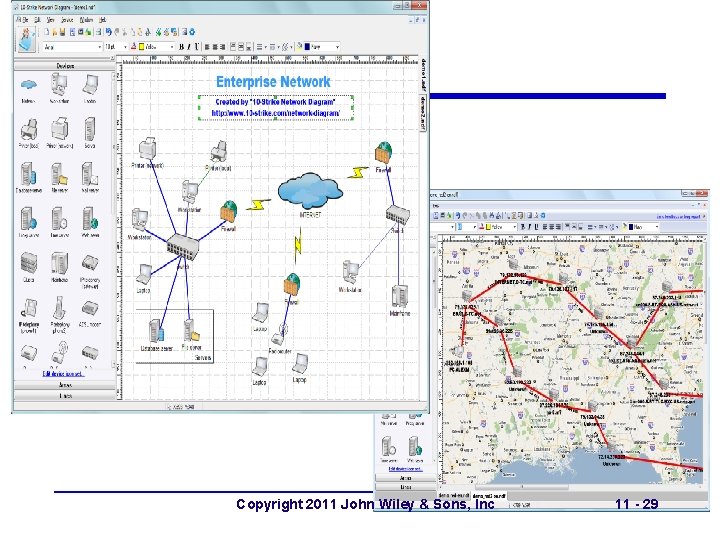Select the Mail server palette icon with envelope
The width and height of the screenshot is (720, 540).
(x=90, y=174)
